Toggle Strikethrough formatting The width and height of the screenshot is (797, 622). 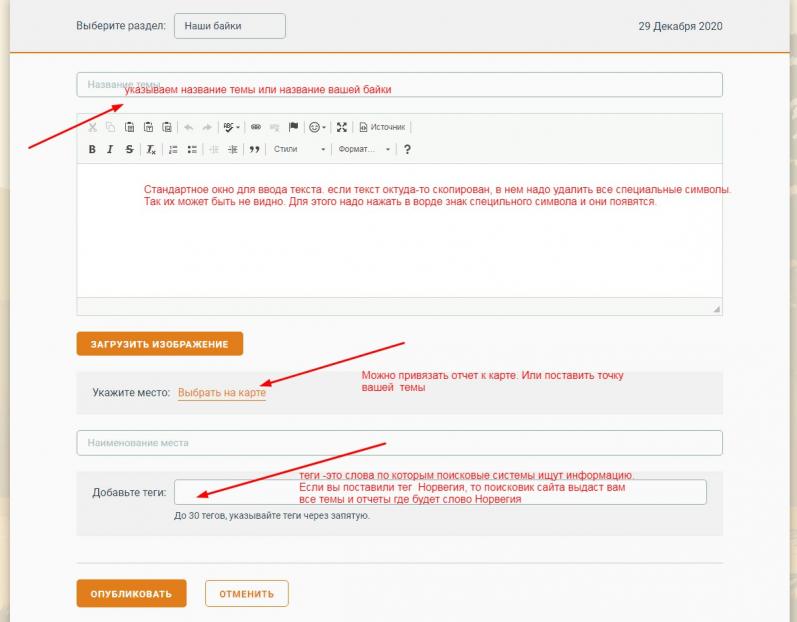point(130,149)
